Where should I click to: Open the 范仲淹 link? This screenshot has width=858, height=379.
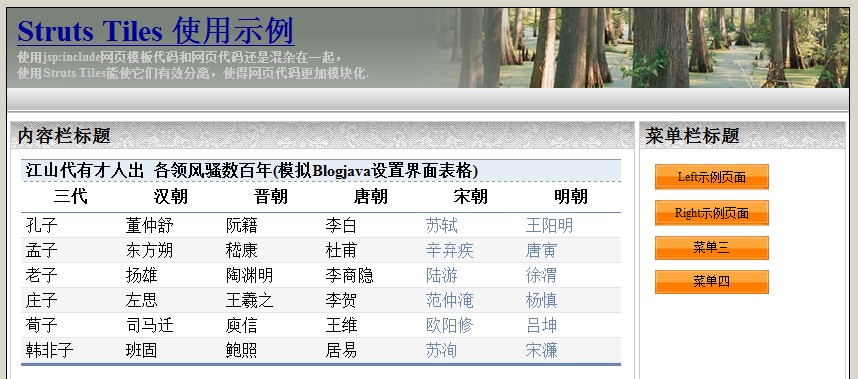point(449,300)
